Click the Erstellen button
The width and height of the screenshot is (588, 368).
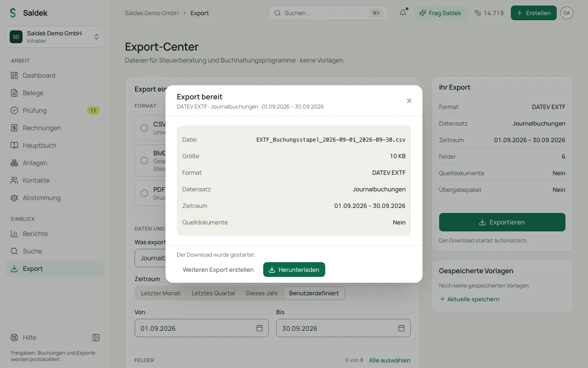pyautogui.click(x=534, y=13)
